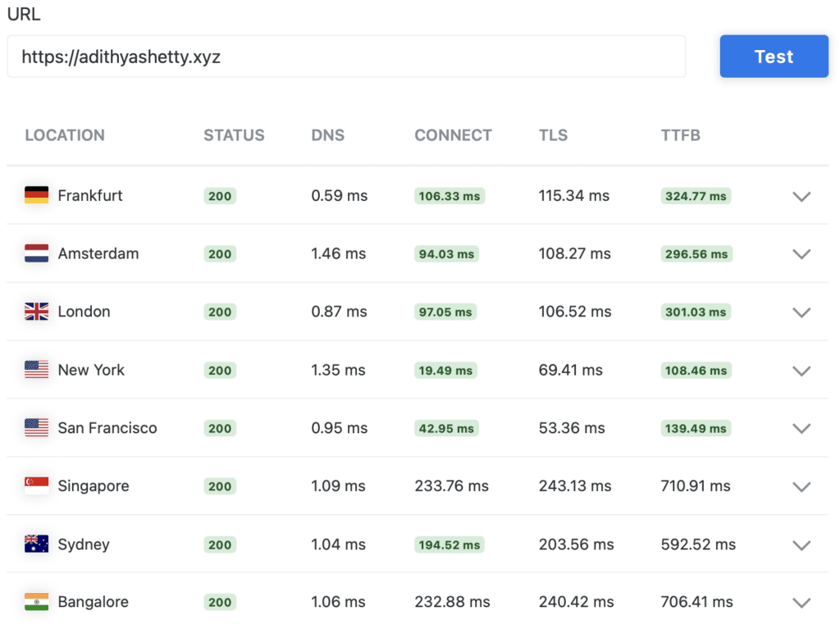The width and height of the screenshot is (840, 629).
Task: Expand the Frankfurt row chevron
Action: point(801,197)
